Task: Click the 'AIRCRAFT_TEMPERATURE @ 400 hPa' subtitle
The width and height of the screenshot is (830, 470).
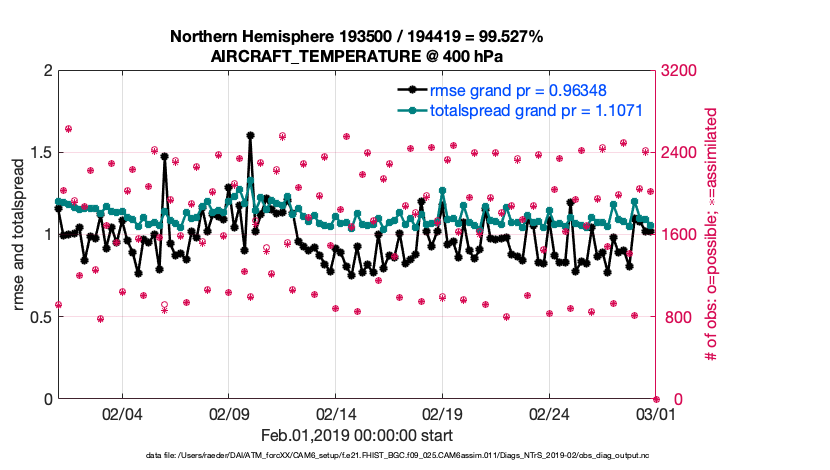Action: tap(356, 56)
